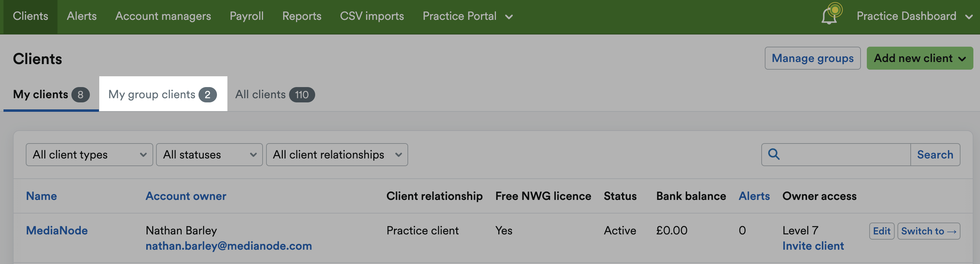Open the All client relationships filter
This screenshot has height=264, width=980.
coord(337,154)
